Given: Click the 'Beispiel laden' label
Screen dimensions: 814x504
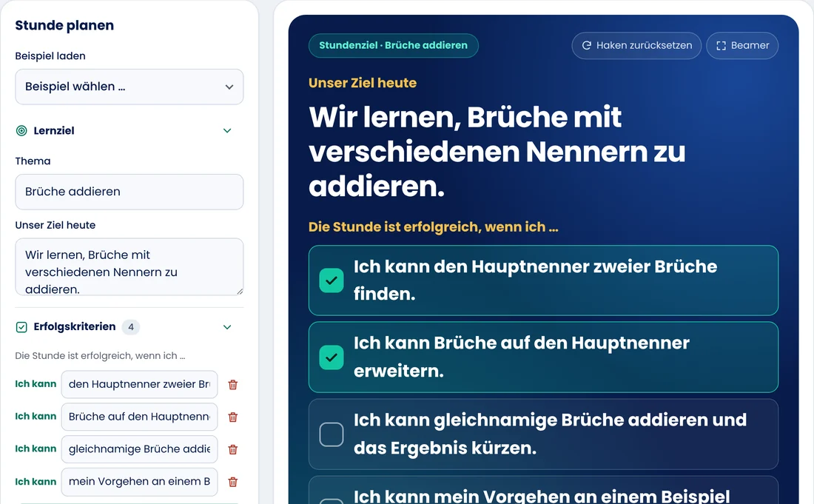Looking at the screenshot, I should 50,56.
